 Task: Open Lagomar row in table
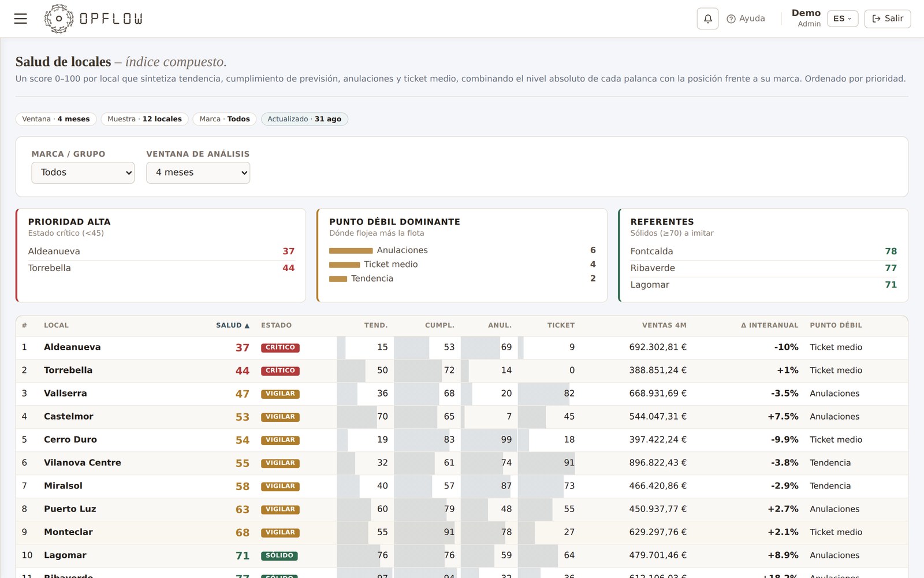click(x=462, y=555)
